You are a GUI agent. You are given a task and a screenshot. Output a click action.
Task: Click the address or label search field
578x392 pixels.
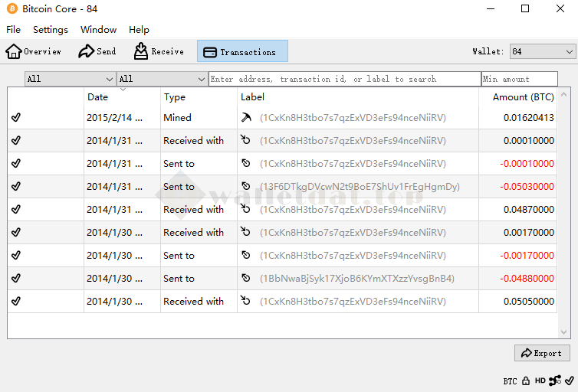coord(344,79)
